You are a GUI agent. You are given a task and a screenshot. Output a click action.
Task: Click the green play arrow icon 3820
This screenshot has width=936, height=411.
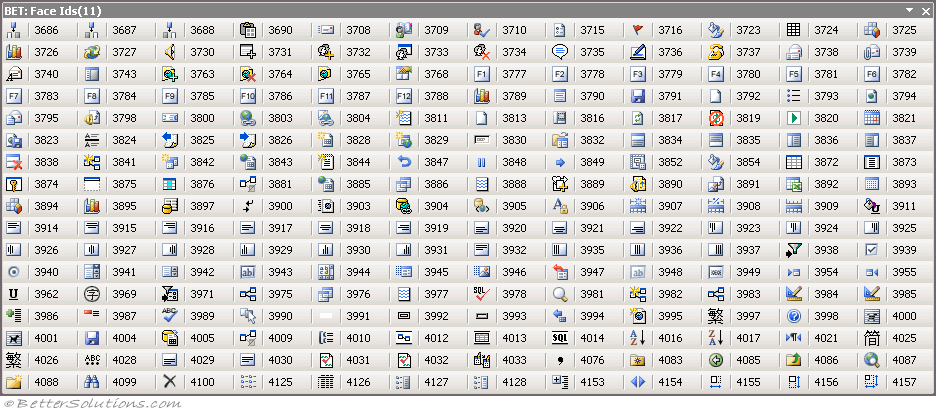(794, 118)
